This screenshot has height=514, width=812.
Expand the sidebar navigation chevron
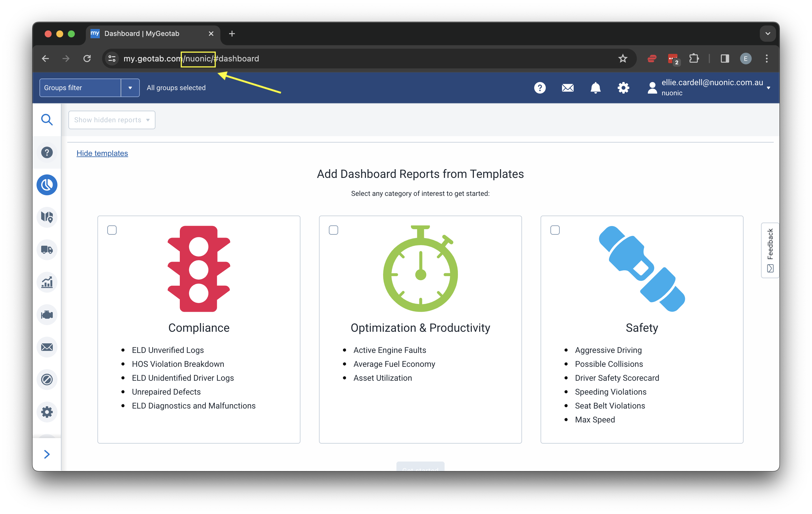pos(47,454)
